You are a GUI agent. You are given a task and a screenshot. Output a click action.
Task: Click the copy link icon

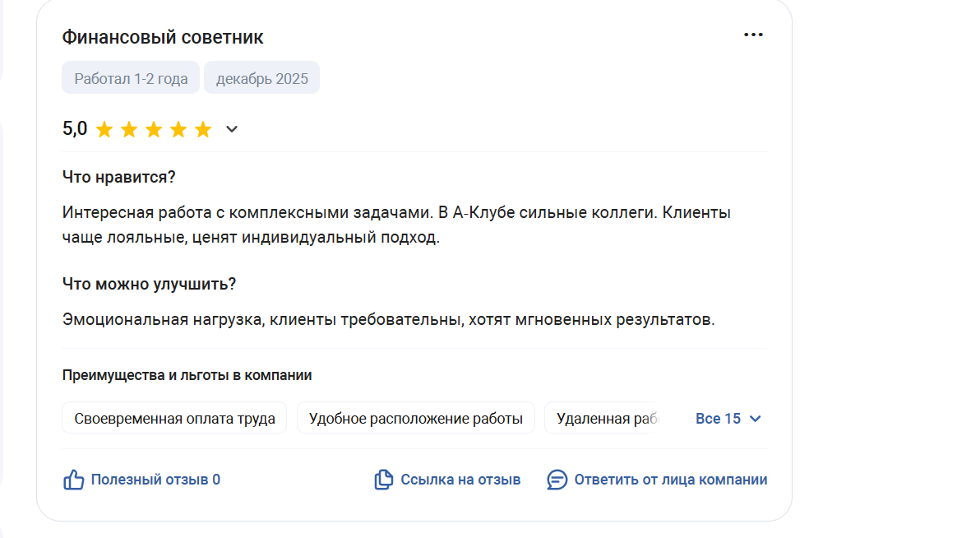click(x=383, y=480)
